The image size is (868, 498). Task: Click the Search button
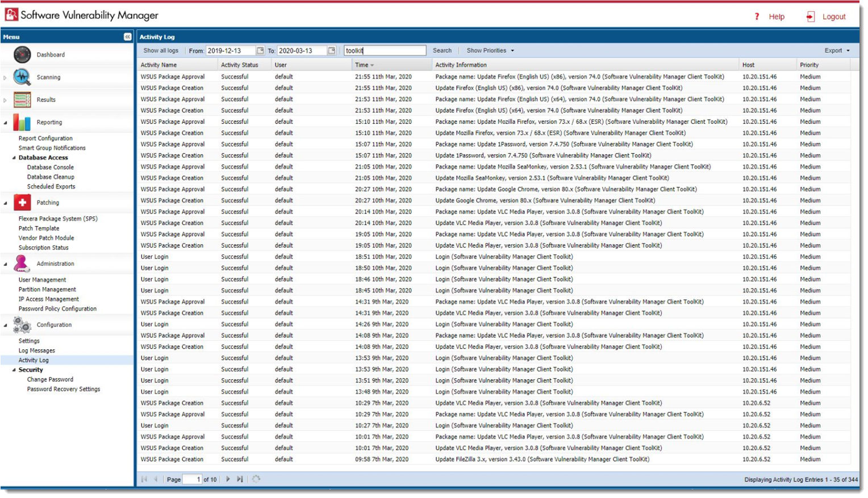click(442, 51)
